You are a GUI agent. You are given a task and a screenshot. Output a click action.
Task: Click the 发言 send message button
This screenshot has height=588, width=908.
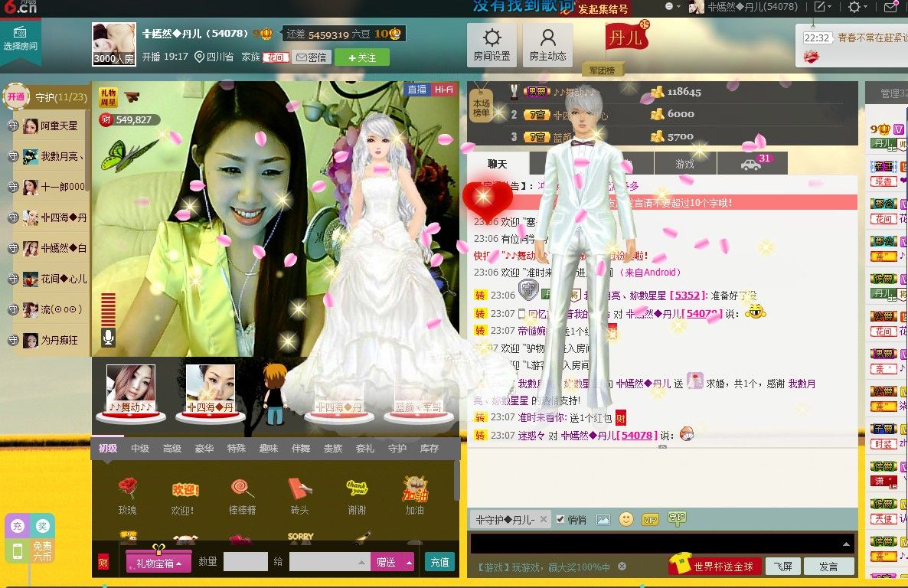[x=828, y=566]
